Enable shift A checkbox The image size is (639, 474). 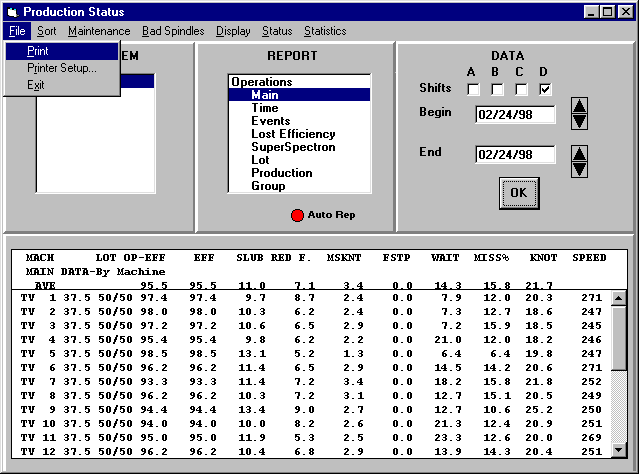(473, 89)
